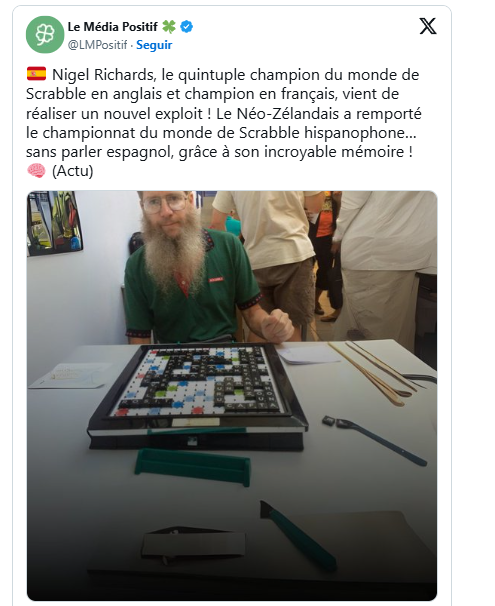Click the blue verified badge
495x606 pixels.
pyautogui.click(x=187, y=27)
